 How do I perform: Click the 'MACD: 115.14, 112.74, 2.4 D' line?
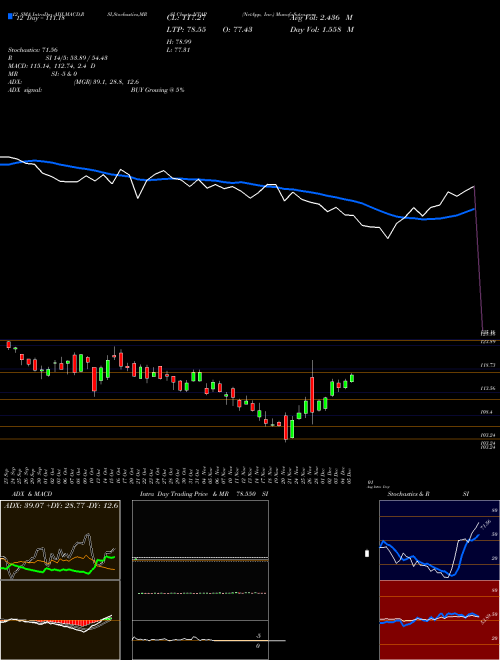click(x=52, y=66)
